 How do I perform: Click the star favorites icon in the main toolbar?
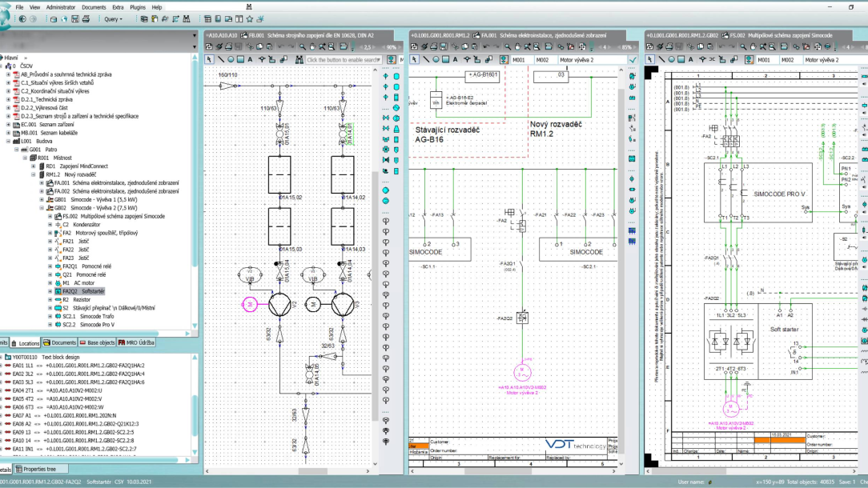(x=249, y=18)
